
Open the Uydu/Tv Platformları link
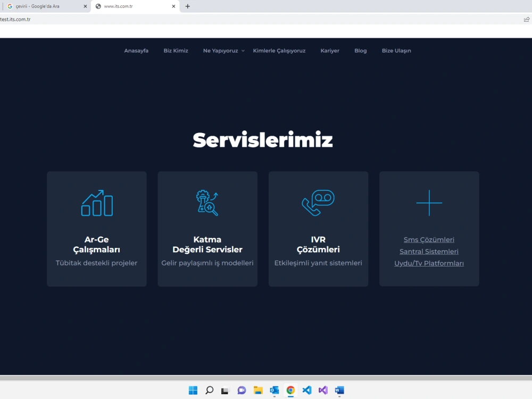point(429,263)
